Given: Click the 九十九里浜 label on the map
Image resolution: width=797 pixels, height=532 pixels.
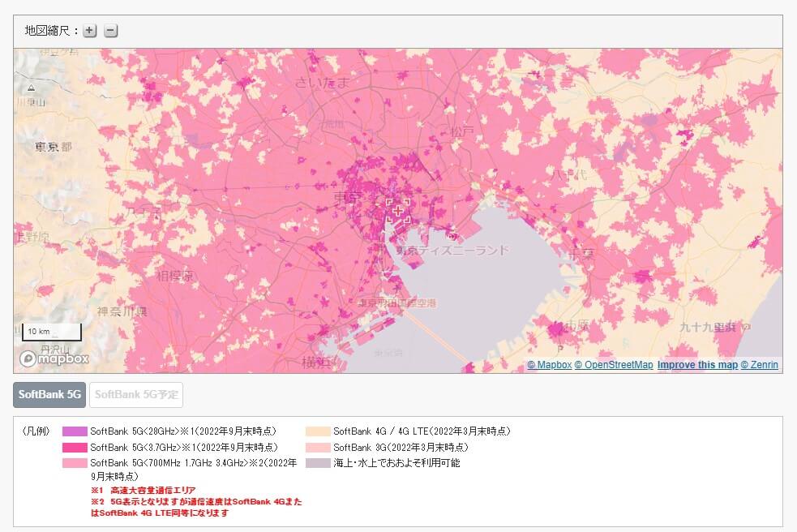Looking at the screenshot, I should click(x=708, y=327).
